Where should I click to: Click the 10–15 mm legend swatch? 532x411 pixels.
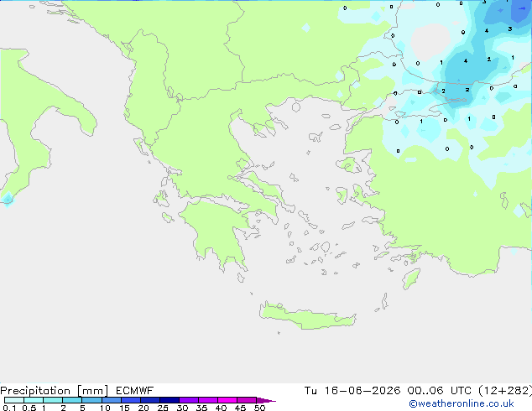[x=111, y=400]
